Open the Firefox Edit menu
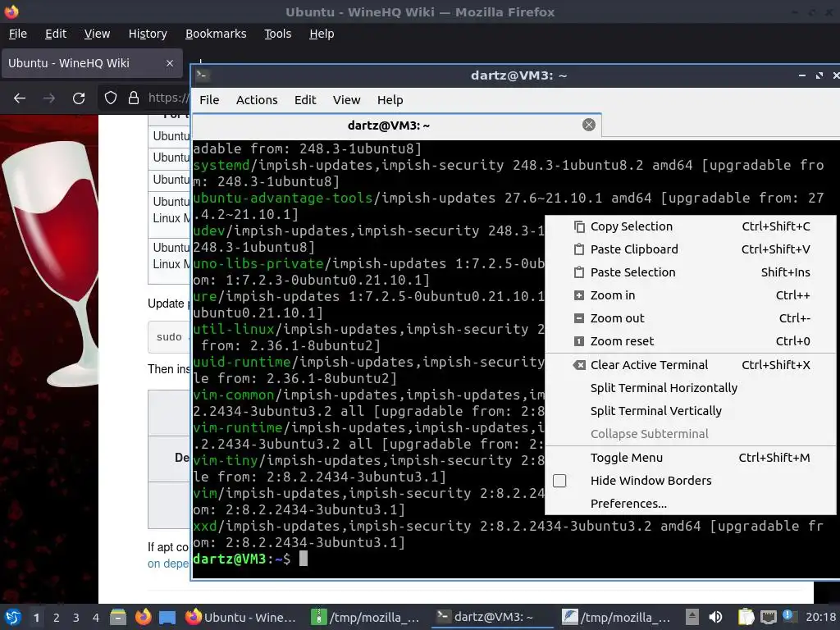 point(56,34)
